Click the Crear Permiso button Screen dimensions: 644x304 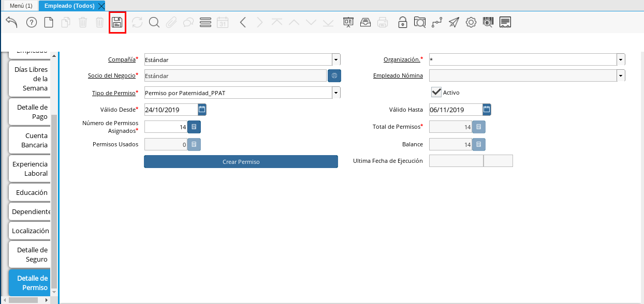pos(241,162)
